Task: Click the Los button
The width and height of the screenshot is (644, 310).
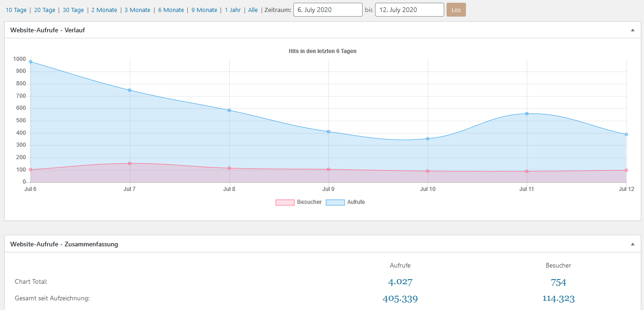Action: tap(456, 10)
